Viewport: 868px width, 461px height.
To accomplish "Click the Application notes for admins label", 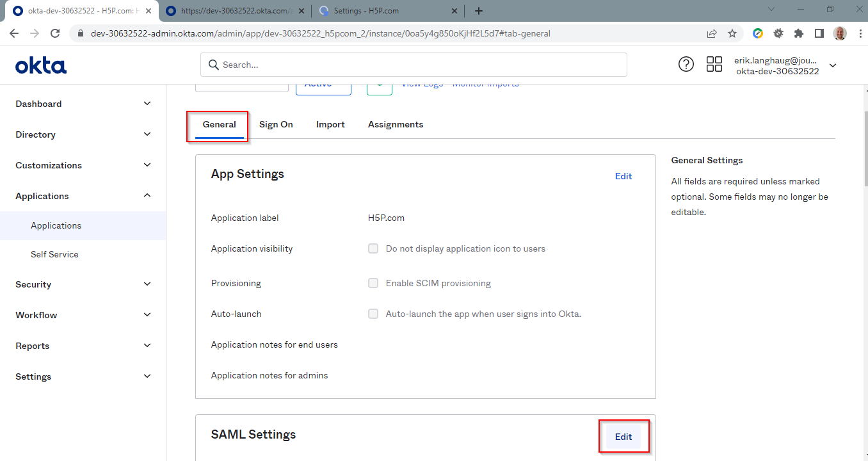I will point(269,375).
